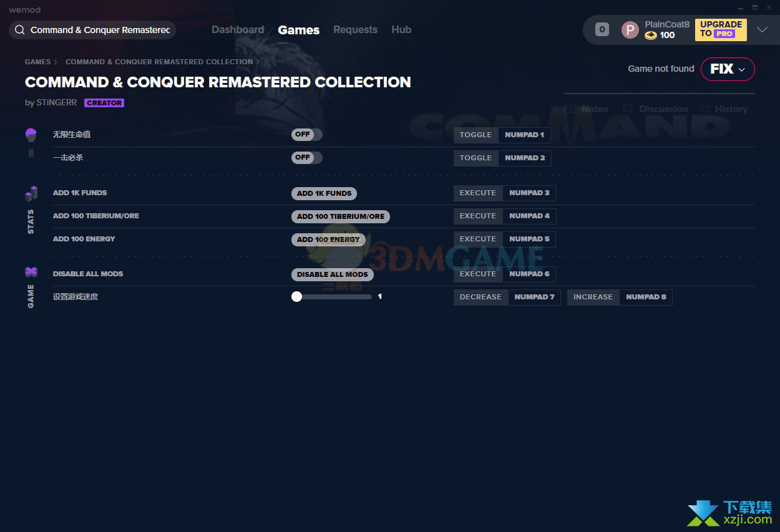780x532 pixels.
Task: Click the game speed slider handle
Action: coord(297,297)
